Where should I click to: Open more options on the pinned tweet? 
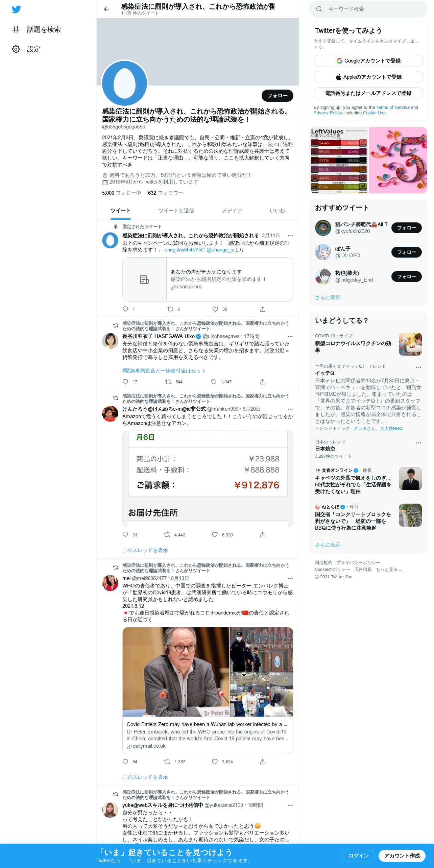(290, 236)
